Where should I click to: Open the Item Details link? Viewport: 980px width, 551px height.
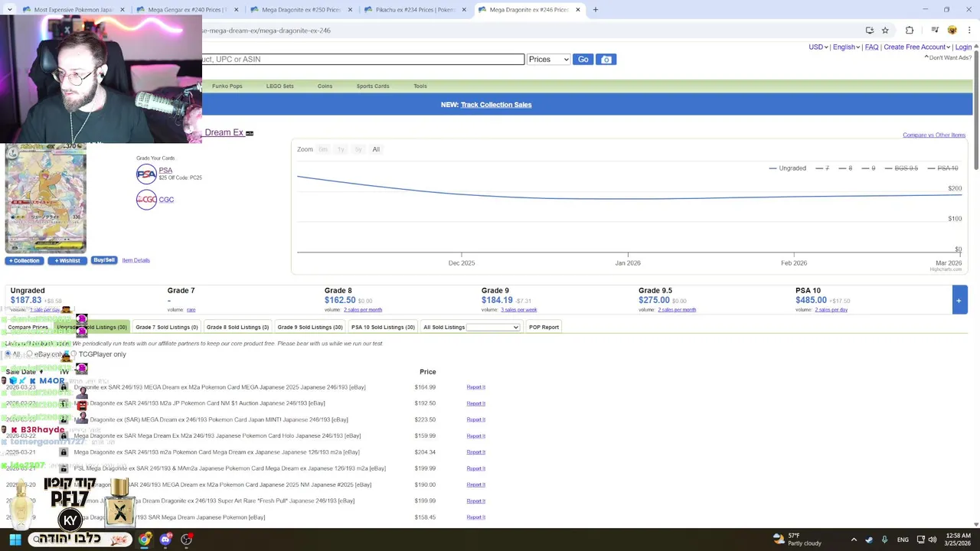(136, 260)
